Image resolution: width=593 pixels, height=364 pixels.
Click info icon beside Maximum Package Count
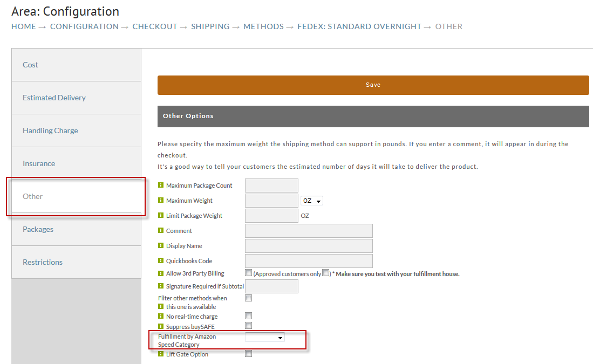pos(161,185)
